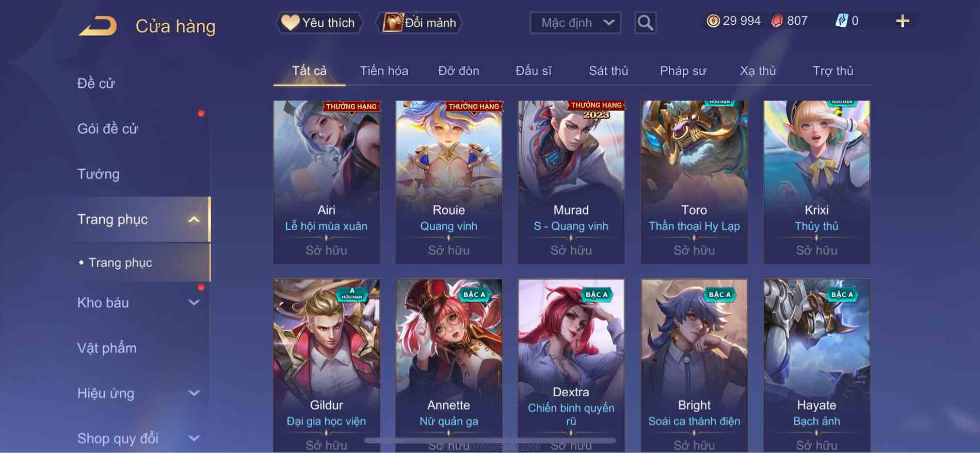980x453 pixels.
Task: Click the red ruby gem icon
Action: pos(777,21)
